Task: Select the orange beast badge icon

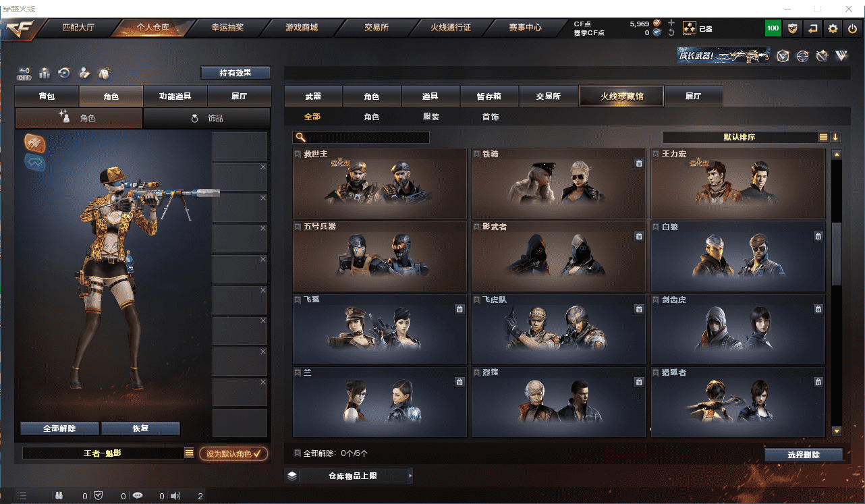Action: [x=34, y=142]
